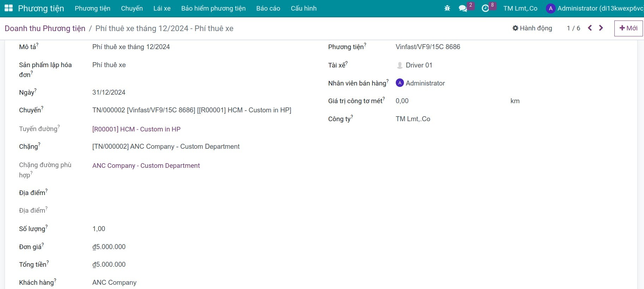Click the salesperson name Administrator
Viewport: 644px width, 289px height.
[x=425, y=83]
